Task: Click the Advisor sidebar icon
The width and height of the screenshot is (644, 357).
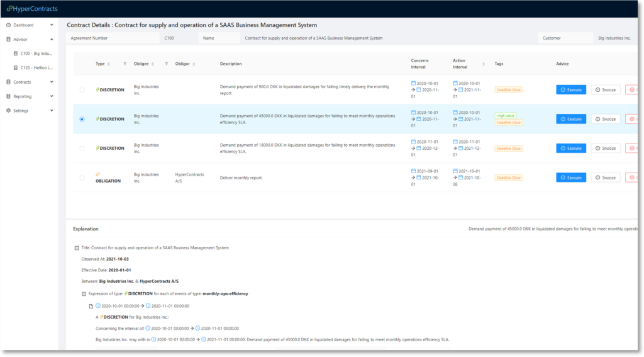Action: click(x=8, y=40)
